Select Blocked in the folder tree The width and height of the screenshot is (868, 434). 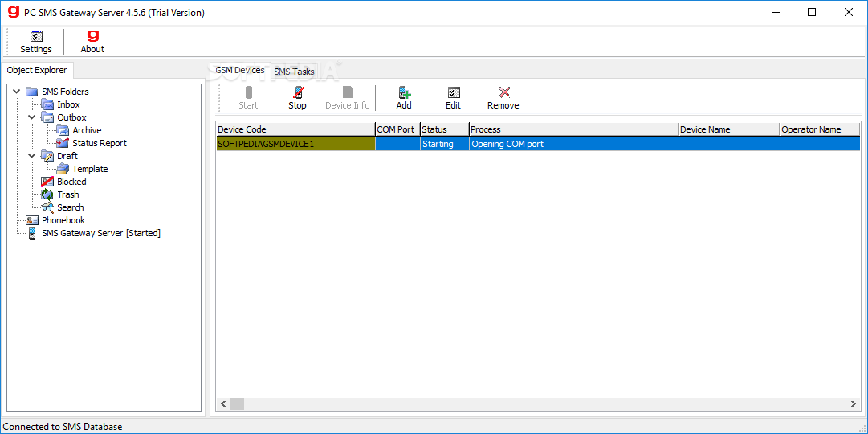(x=71, y=182)
